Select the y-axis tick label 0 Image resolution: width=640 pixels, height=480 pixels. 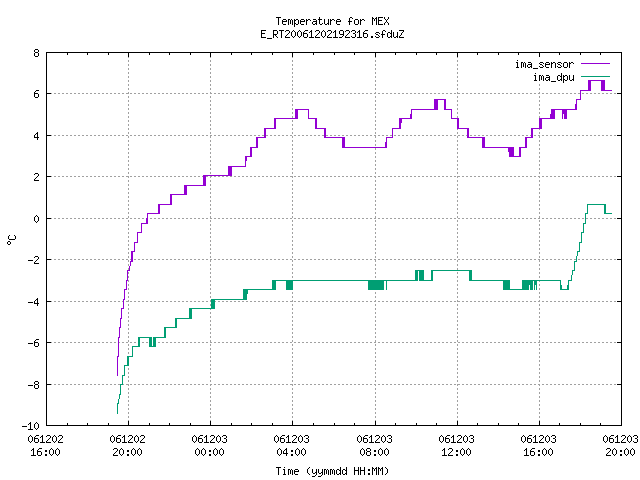pyautogui.click(x=37, y=219)
